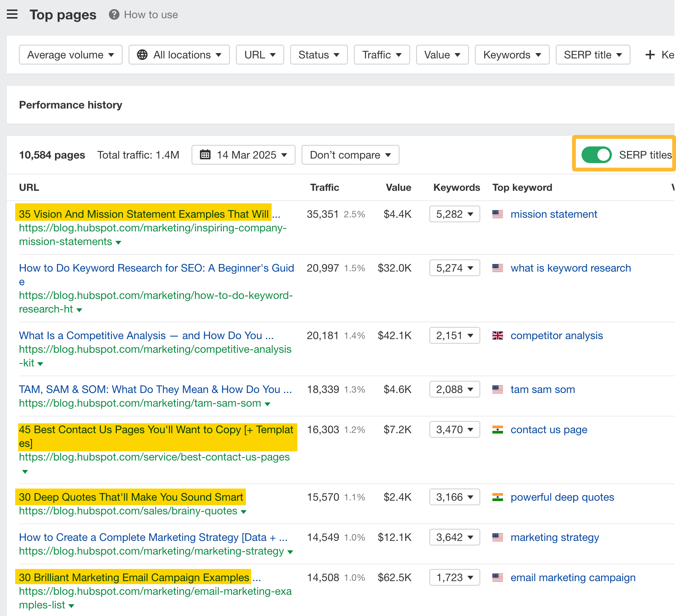Click the India flag next to contact us page
This screenshot has height=616, width=676.
tap(498, 429)
